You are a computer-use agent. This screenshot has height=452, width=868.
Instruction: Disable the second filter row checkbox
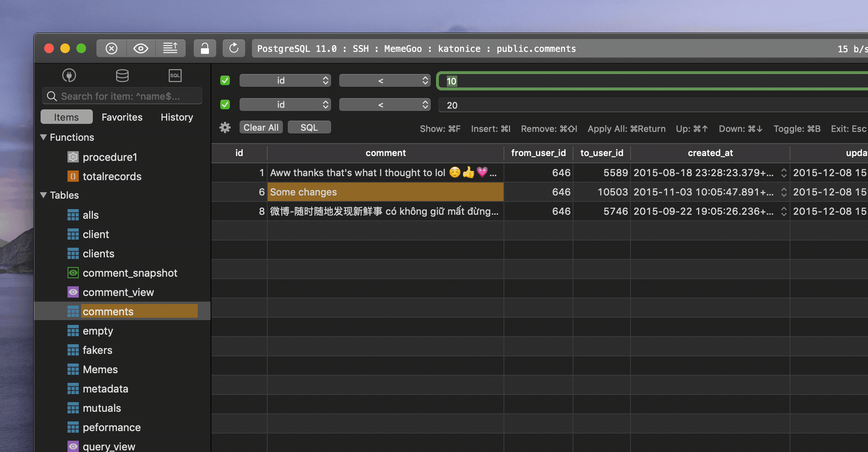225,105
